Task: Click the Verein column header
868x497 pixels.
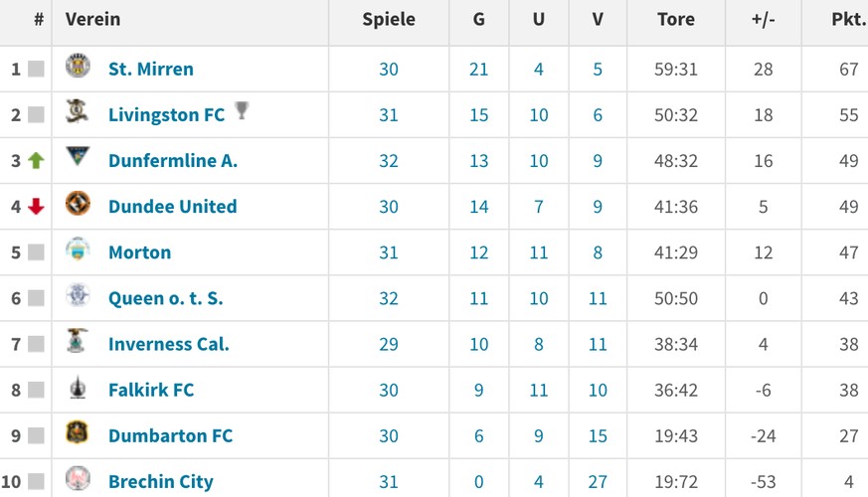Action: click(93, 19)
